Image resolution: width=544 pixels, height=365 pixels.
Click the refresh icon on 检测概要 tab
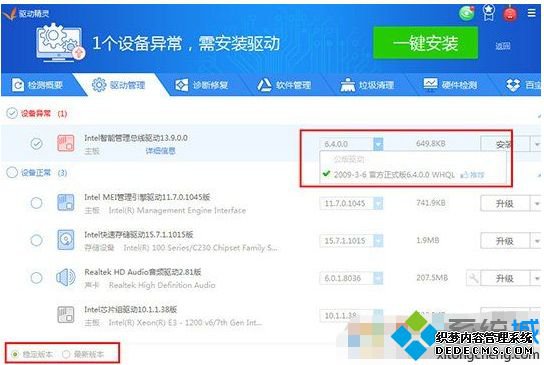(18, 85)
